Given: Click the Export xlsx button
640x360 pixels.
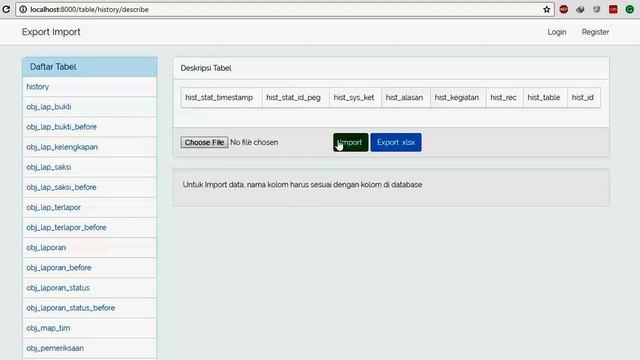Looking at the screenshot, I should point(396,142).
